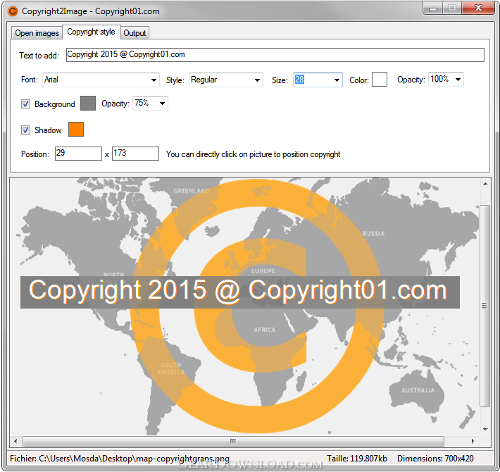Click the copyright text overlay on the map
The image size is (500, 472).
[240, 292]
